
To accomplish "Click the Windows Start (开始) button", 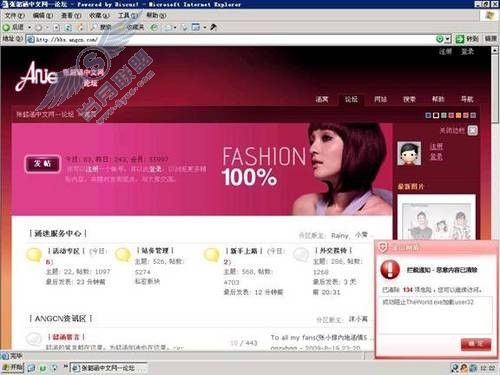I will (12, 368).
